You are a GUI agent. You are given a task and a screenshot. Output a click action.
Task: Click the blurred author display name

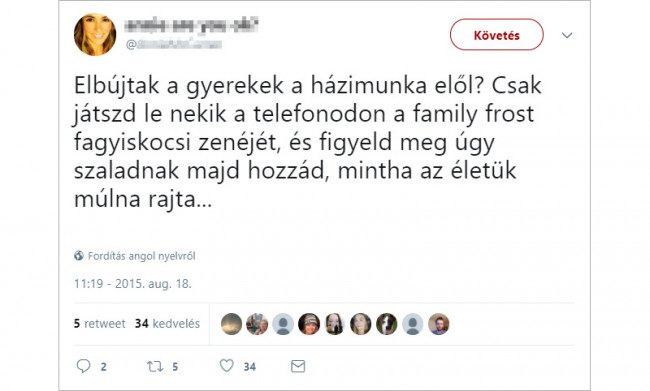coord(191,24)
